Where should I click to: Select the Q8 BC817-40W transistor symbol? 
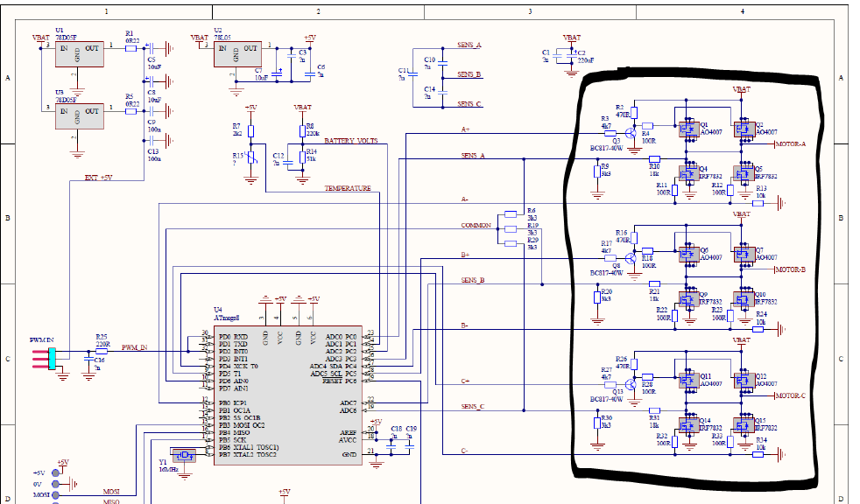(x=631, y=258)
